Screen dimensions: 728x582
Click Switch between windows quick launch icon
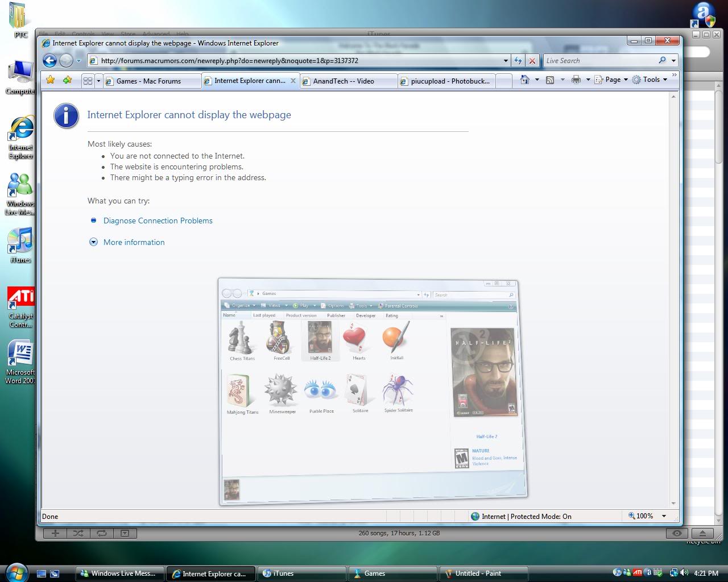55,573
